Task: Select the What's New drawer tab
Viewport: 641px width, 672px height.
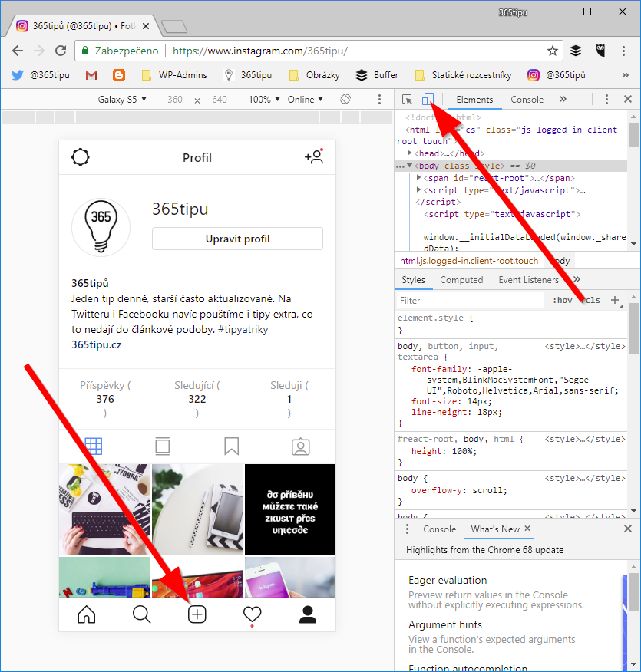Action: pyautogui.click(x=495, y=529)
